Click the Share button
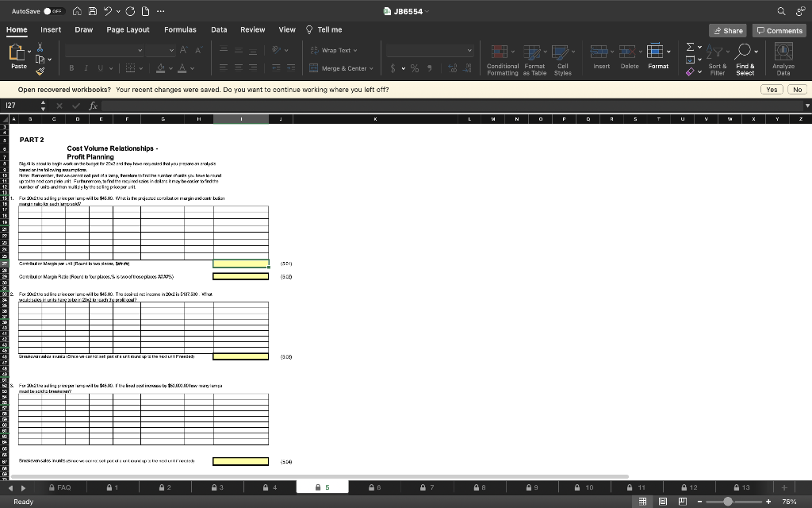The height and width of the screenshot is (508, 812). click(727, 29)
